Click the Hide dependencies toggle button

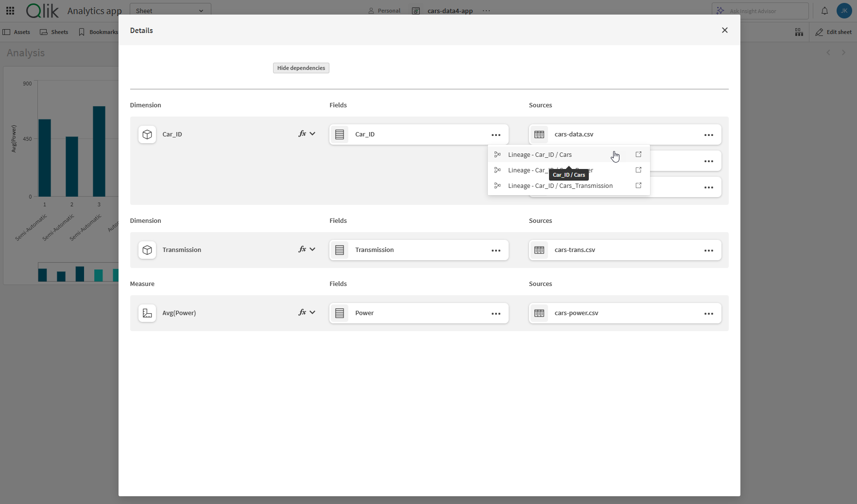pos(301,68)
